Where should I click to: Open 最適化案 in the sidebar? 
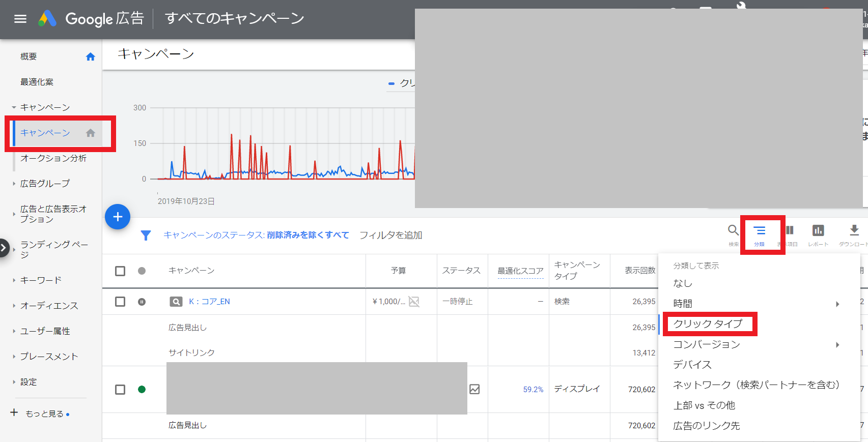tap(37, 82)
